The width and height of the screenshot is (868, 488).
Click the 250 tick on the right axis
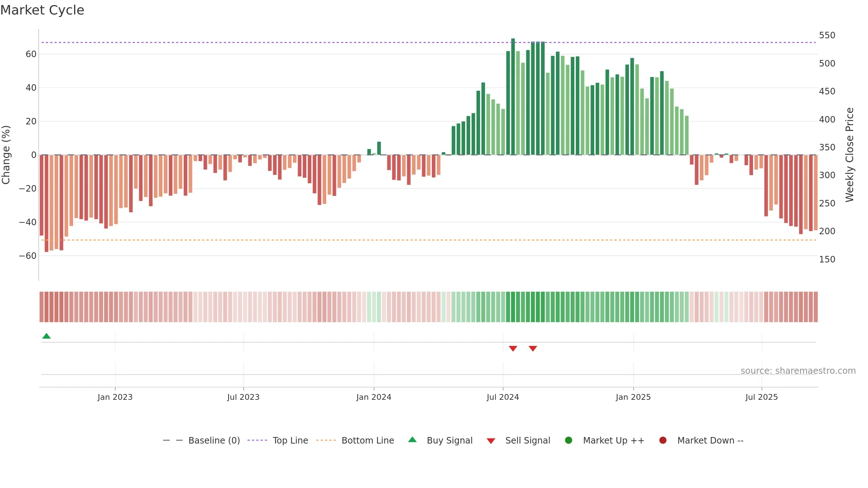point(827,204)
